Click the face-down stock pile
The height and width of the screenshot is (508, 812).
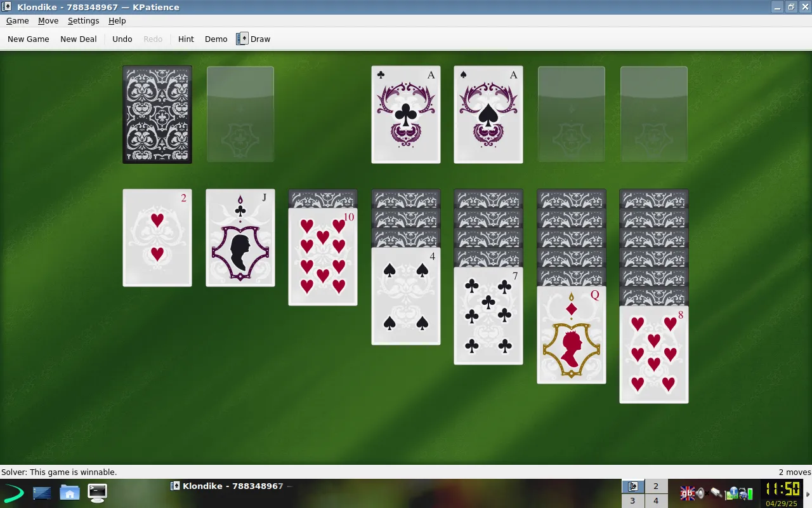click(x=157, y=115)
